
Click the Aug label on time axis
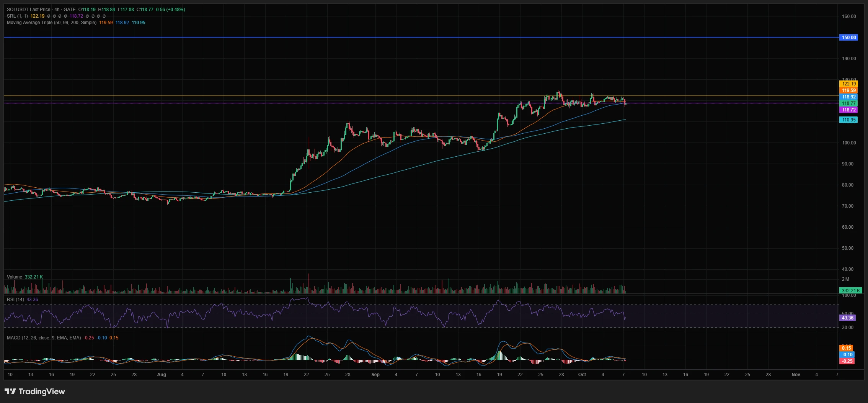pos(162,375)
